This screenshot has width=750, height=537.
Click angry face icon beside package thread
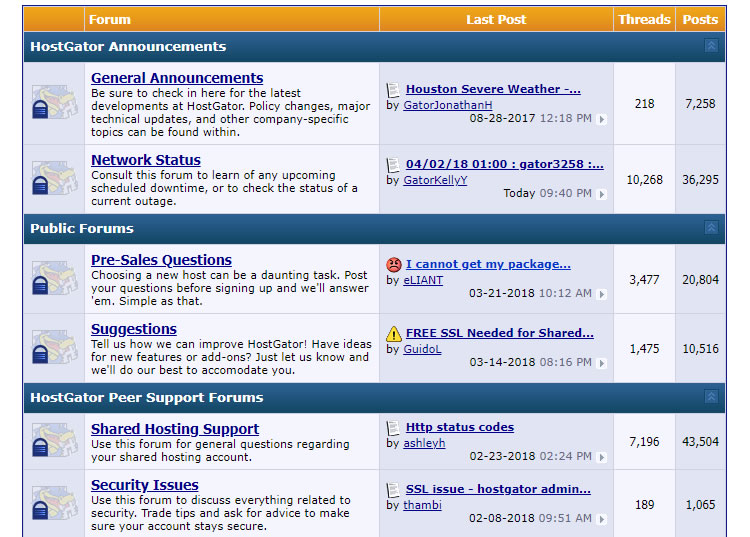tap(394, 264)
